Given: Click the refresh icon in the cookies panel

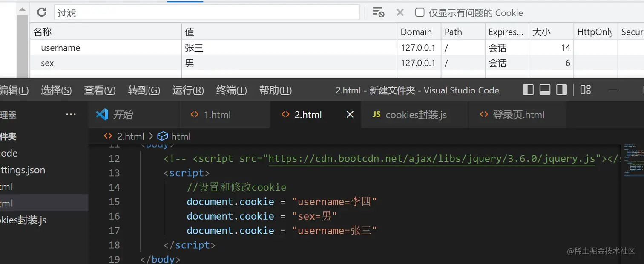Looking at the screenshot, I should [x=41, y=12].
